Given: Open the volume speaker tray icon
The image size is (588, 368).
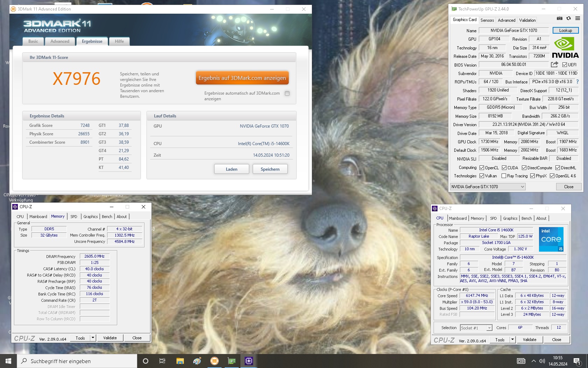Looking at the screenshot, I should (x=542, y=361).
